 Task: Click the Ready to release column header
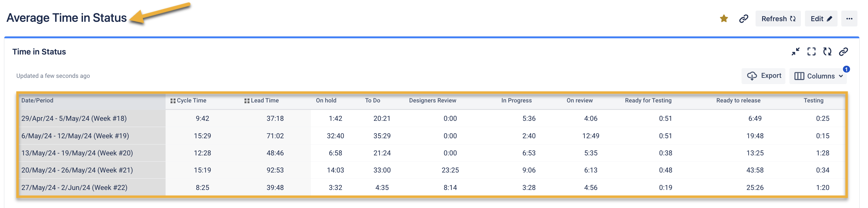click(x=738, y=101)
